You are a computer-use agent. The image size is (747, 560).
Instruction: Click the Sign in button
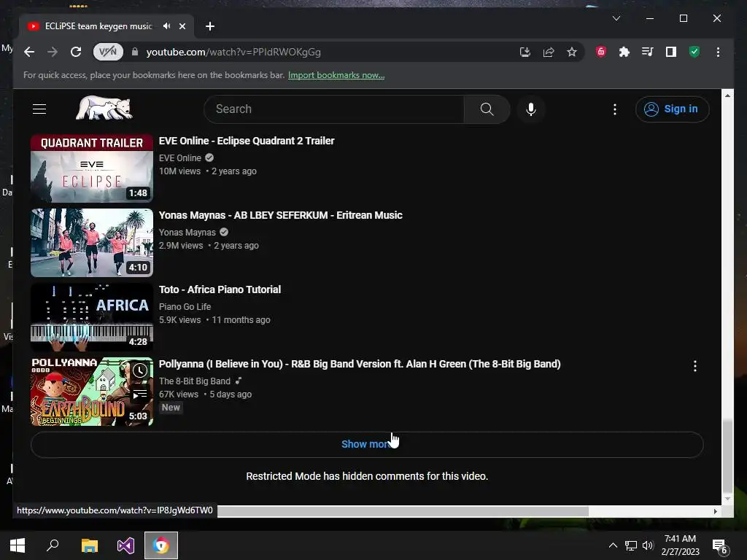pyautogui.click(x=672, y=109)
